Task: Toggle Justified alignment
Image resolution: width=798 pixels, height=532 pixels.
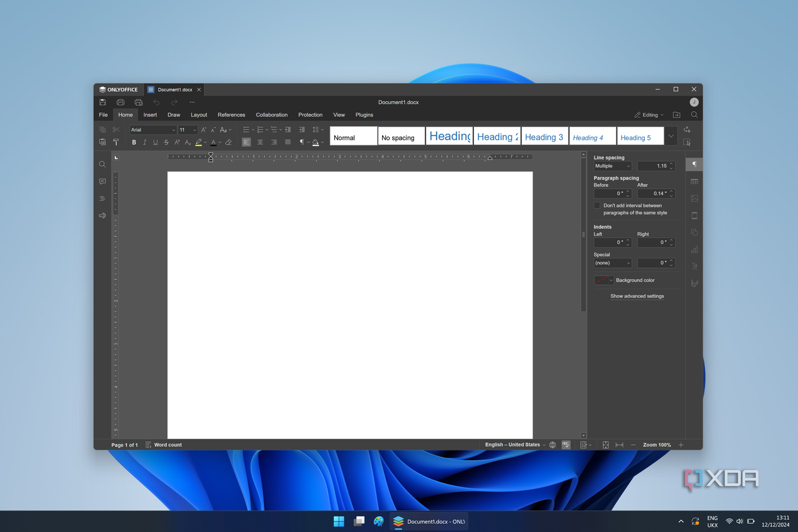Action: [288, 142]
